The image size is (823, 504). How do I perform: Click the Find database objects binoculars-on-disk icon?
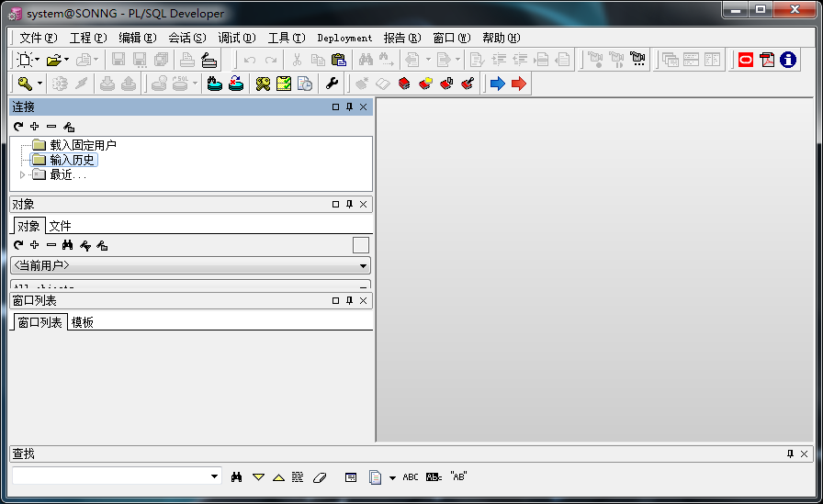[215, 84]
